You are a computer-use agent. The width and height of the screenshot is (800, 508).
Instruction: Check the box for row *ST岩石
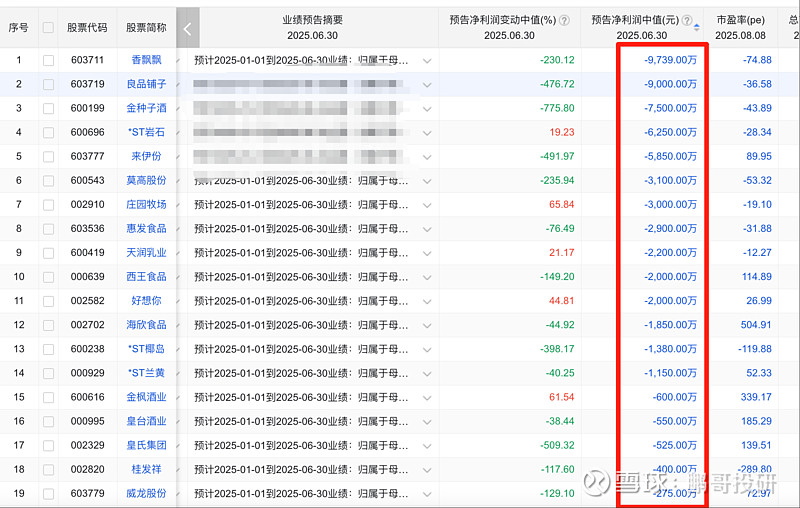coord(48,133)
